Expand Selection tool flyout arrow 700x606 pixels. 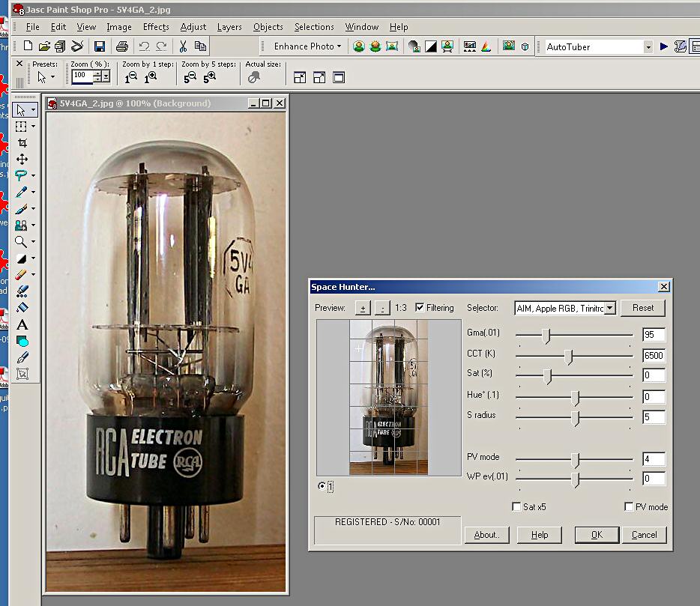[34, 127]
